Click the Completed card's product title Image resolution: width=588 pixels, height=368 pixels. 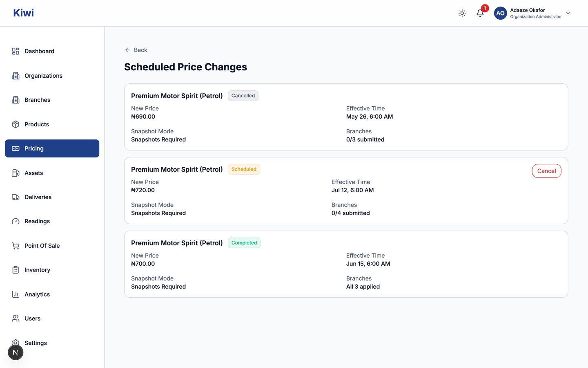click(x=177, y=243)
